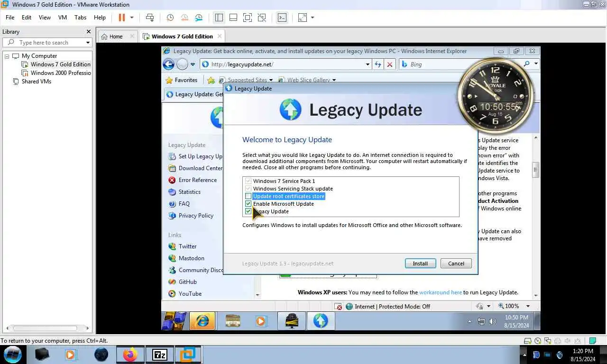Screen dimensions: 607x364
Task: Open the Help menu in VMware
Action: (100, 17)
